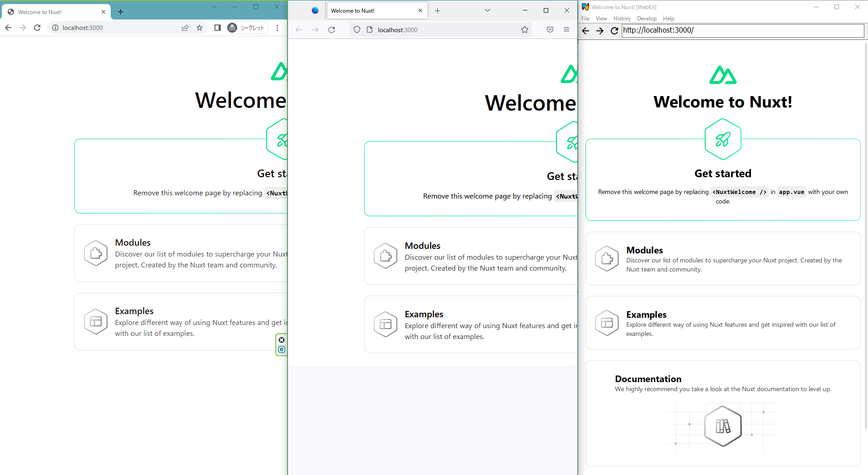Close the Welcome to Nuxt! tab in Firefox
The height and width of the screenshot is (475, 868).
pos(420,10)
